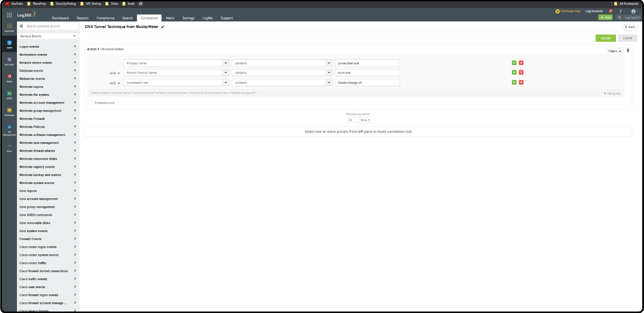Image resolution: width=644 pixels, height=313 pixels.
Task: Open the user account avatar menu
Action: coord(633,11)
